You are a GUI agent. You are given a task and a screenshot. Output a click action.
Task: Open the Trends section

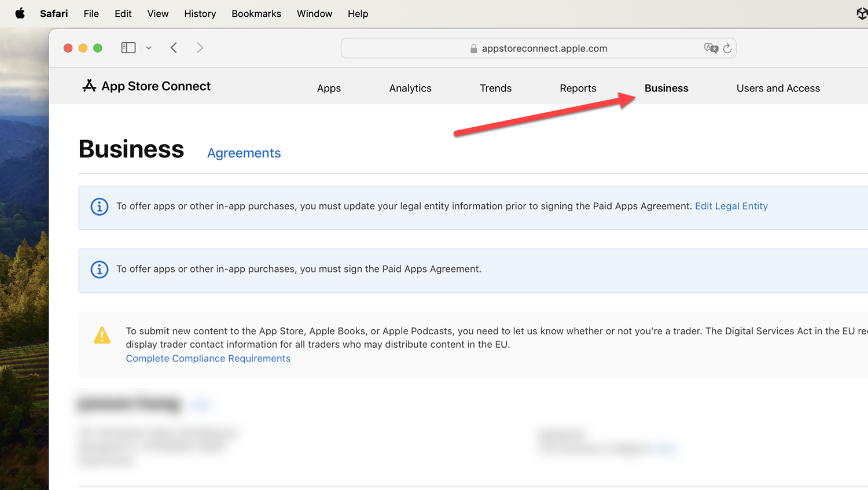tap(495, 88)
